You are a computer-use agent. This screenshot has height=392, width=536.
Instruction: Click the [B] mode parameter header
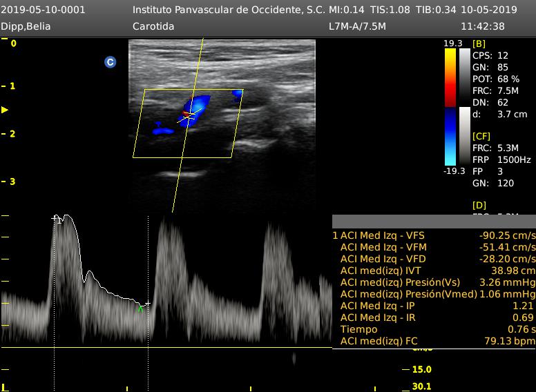click(479, 43)
